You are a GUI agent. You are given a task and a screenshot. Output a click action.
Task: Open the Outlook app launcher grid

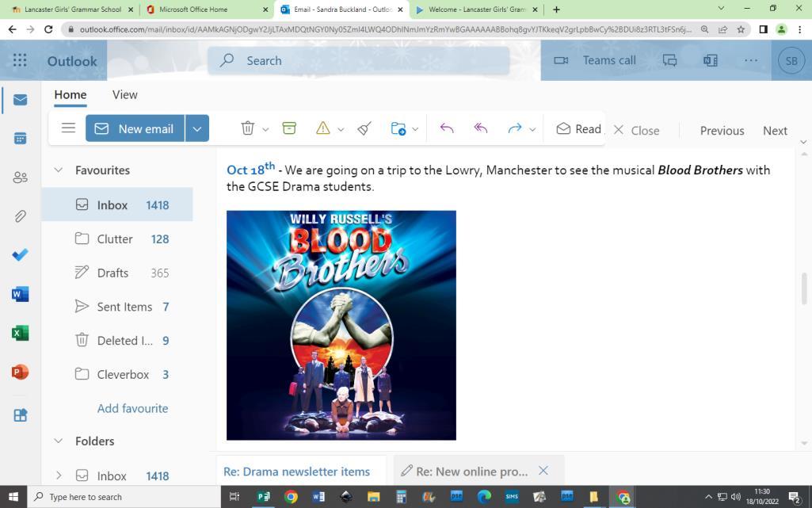[x=20, y=60]
